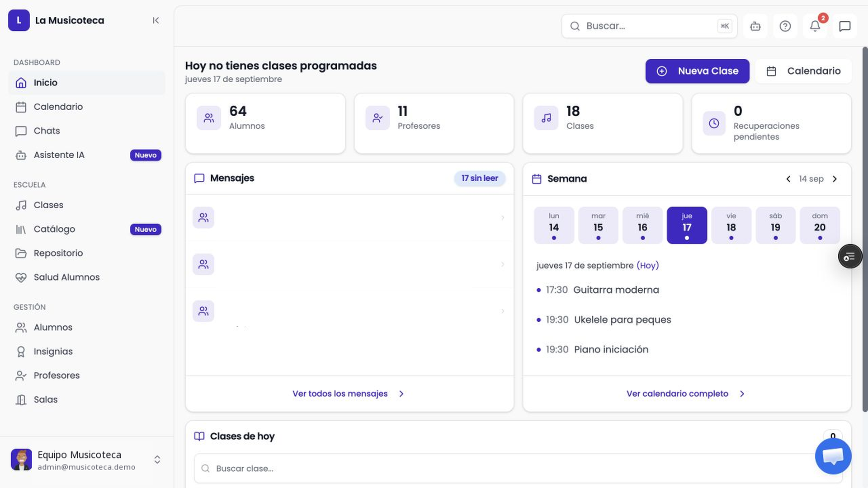Open the first message group icon

(203, 218)
